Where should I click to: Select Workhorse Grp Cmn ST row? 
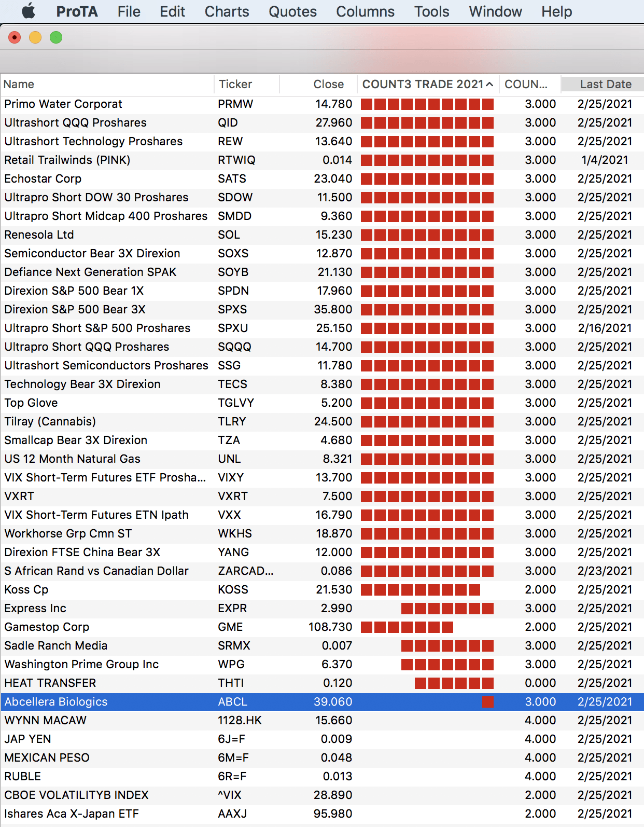point(322,533)
